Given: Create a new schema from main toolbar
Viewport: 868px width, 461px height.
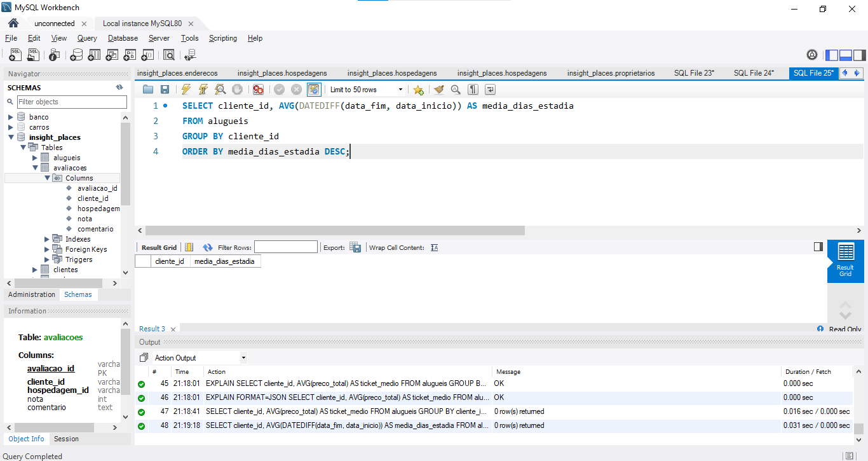Looking at the screenshot, I should 76,55.
